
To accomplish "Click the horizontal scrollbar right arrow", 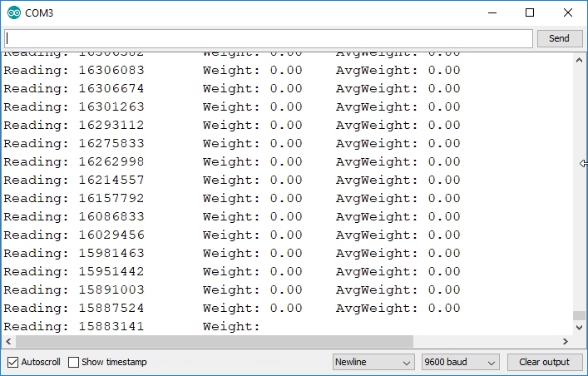I will pos(566,341).
